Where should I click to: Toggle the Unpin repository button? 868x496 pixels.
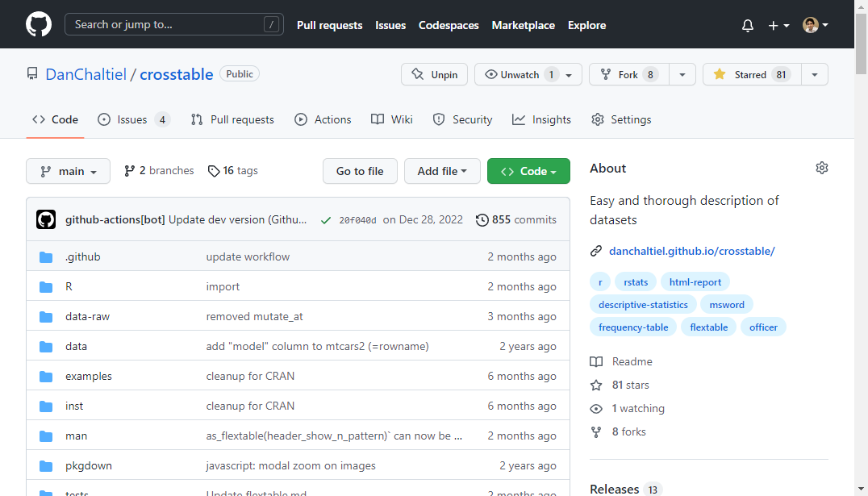click(x=435, y=74)
